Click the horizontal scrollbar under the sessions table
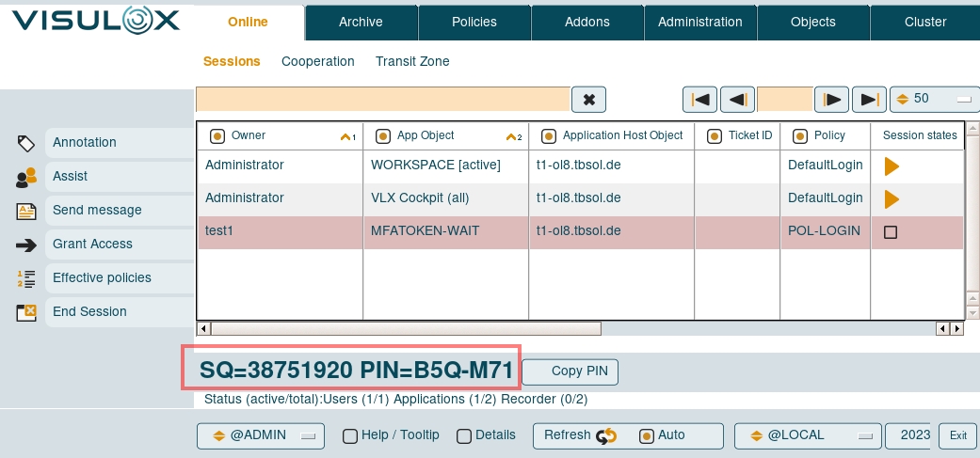The image size is (980, 458). tap(405, 329)
